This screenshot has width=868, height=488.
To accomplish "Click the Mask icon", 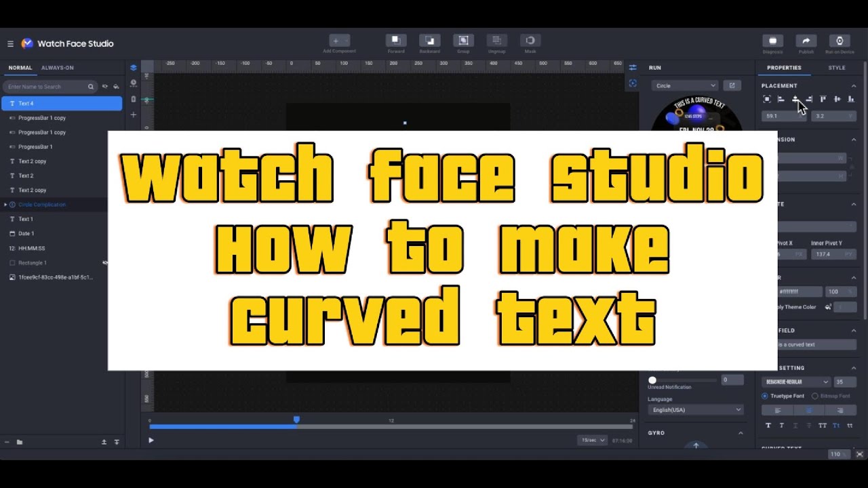I will coord(530,41).
